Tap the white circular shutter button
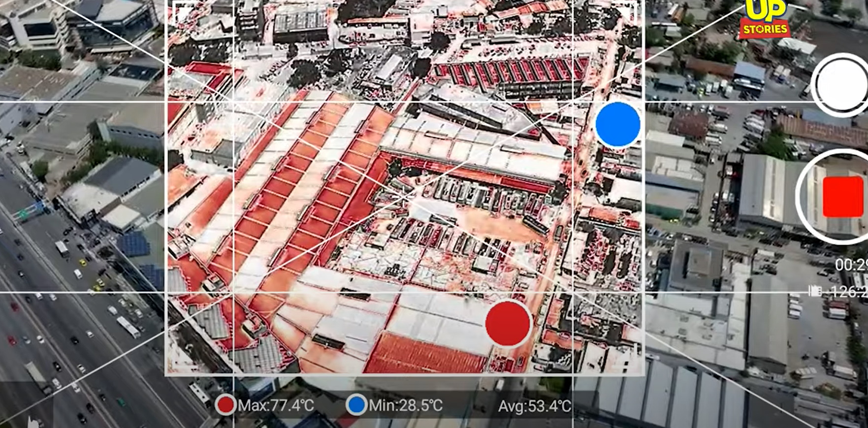The width and height of the screenshot is (868, 428). [x=840, y=85]
